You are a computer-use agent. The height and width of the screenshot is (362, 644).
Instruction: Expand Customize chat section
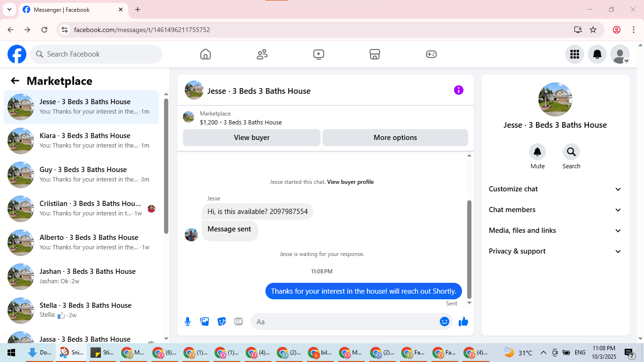(555, 189)
